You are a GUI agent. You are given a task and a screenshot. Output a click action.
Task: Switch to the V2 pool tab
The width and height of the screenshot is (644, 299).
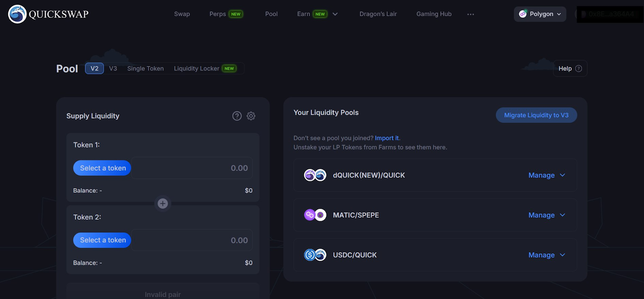tap(95, 69)
